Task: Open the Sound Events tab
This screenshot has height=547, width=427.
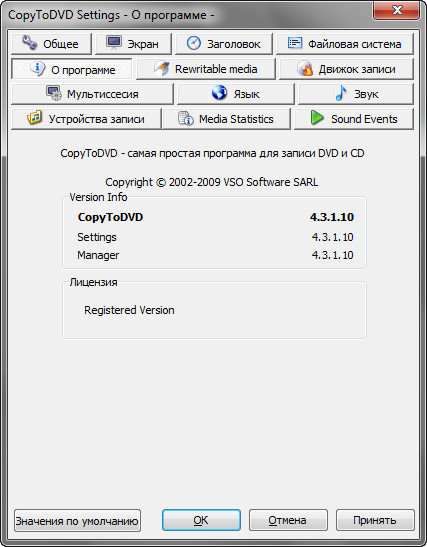Action: coord(354,119)
